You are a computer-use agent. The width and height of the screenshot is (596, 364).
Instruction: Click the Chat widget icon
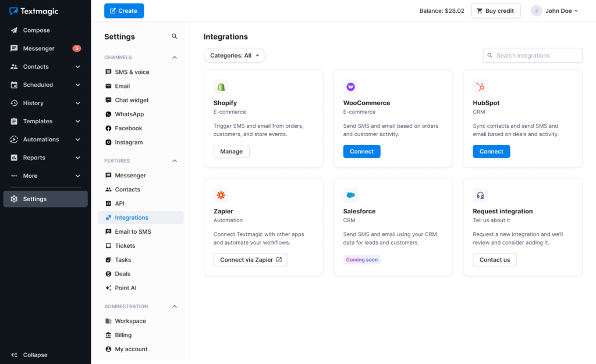108,100
